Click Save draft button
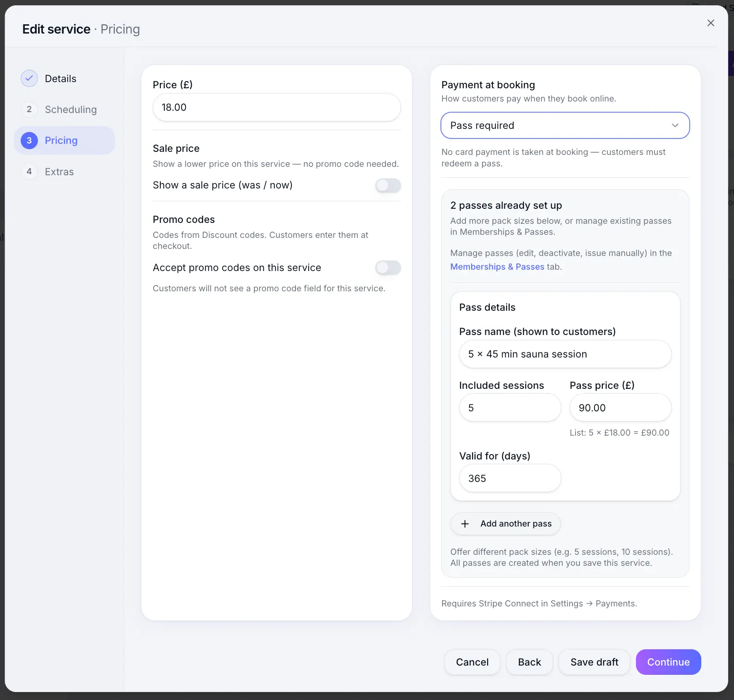Image resolution: width=734 pixels, height=700 pixels. [594, 662]
